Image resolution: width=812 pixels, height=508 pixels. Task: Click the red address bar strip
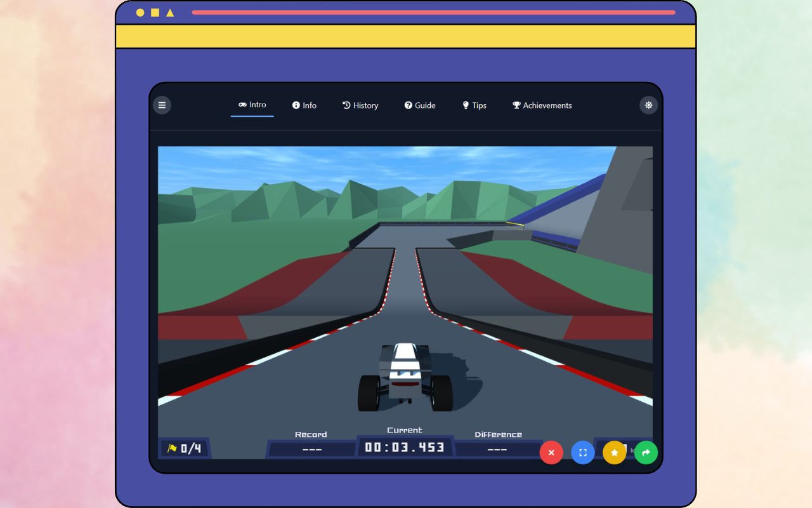(434, 12)
